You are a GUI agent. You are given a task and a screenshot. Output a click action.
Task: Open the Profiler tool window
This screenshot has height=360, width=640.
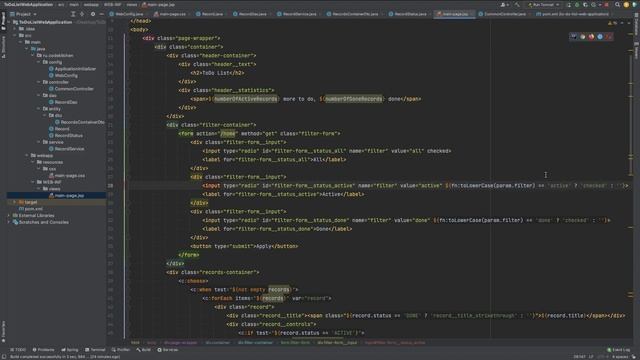[120, 350]
